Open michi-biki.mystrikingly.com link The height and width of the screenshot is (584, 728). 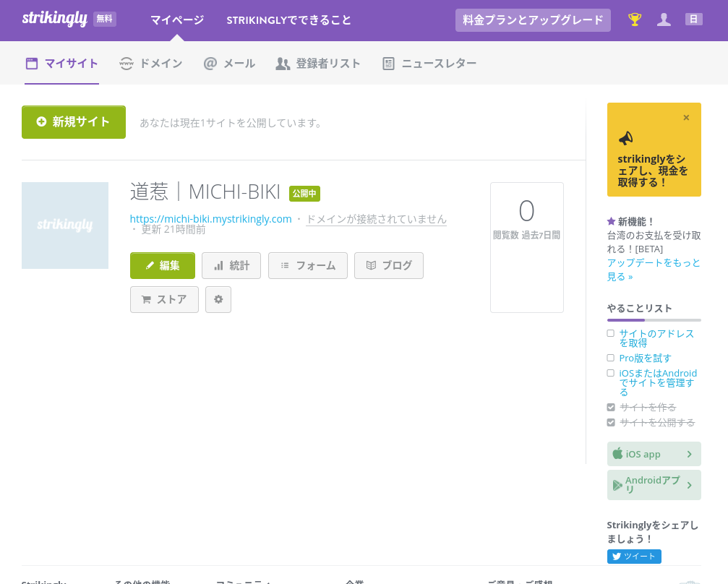211,219
